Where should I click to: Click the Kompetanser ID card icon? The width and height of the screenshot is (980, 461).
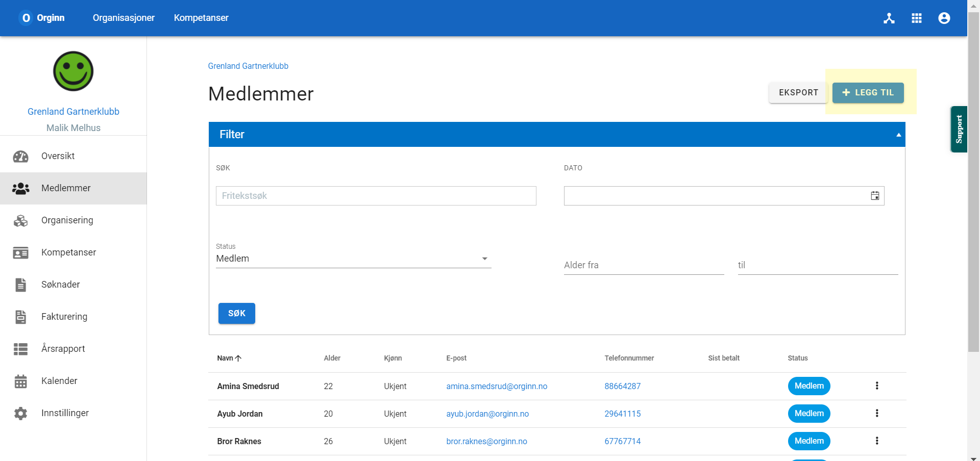21,252
